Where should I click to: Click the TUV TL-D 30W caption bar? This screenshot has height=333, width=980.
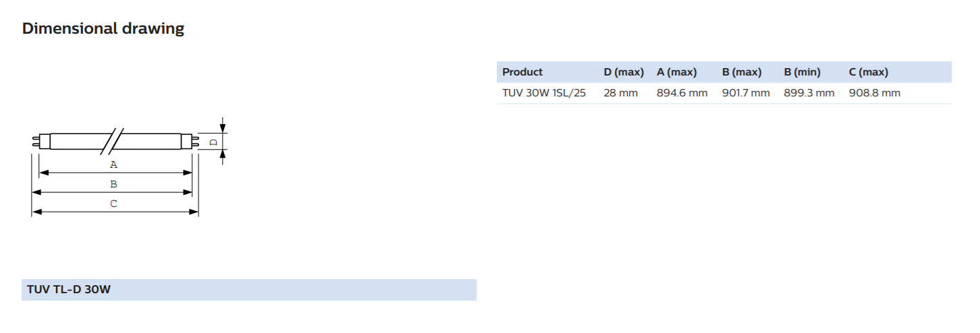[249, 290]
